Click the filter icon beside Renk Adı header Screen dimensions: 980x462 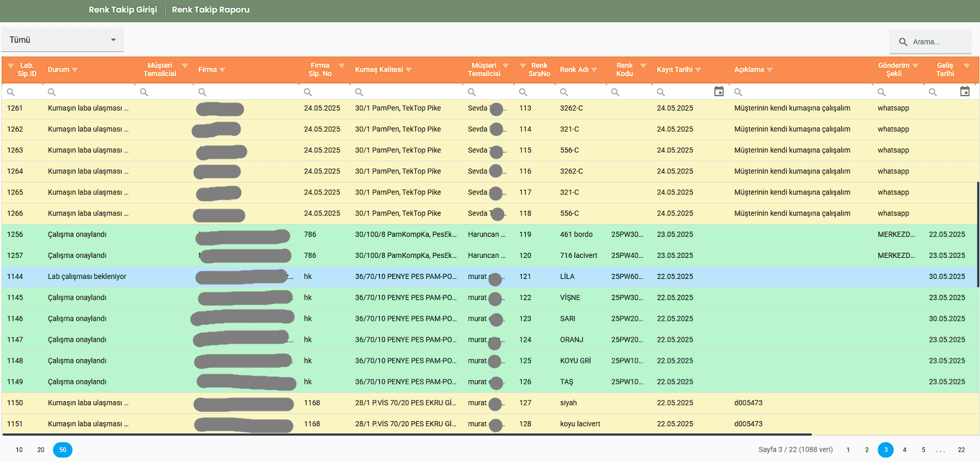click(594, 70)
